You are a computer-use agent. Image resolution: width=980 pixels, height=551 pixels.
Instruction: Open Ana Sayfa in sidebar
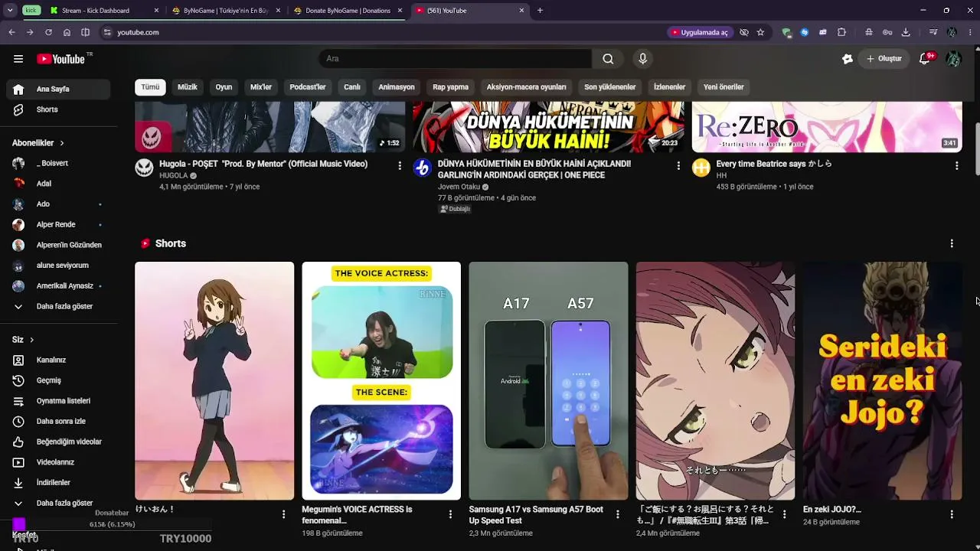pos(58,90)
